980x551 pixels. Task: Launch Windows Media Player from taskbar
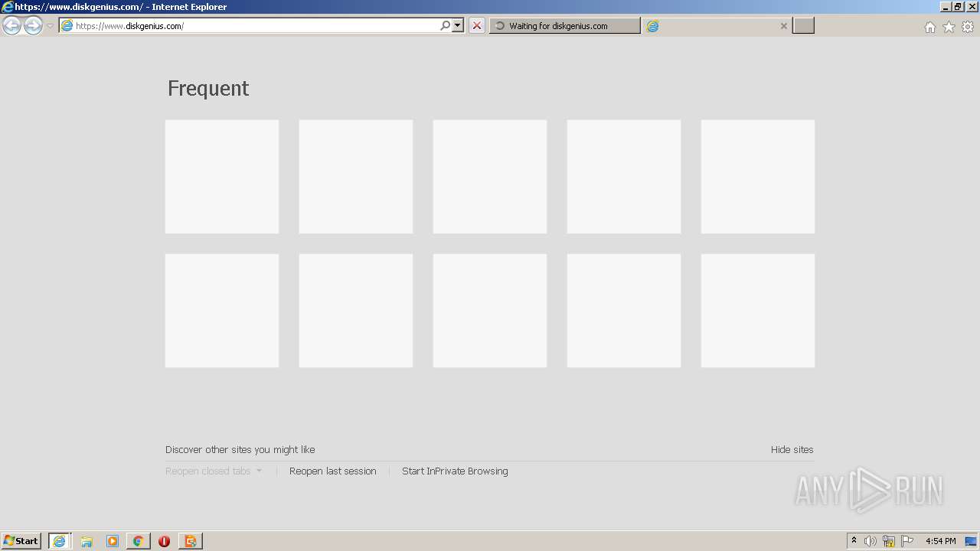point(113,541)
